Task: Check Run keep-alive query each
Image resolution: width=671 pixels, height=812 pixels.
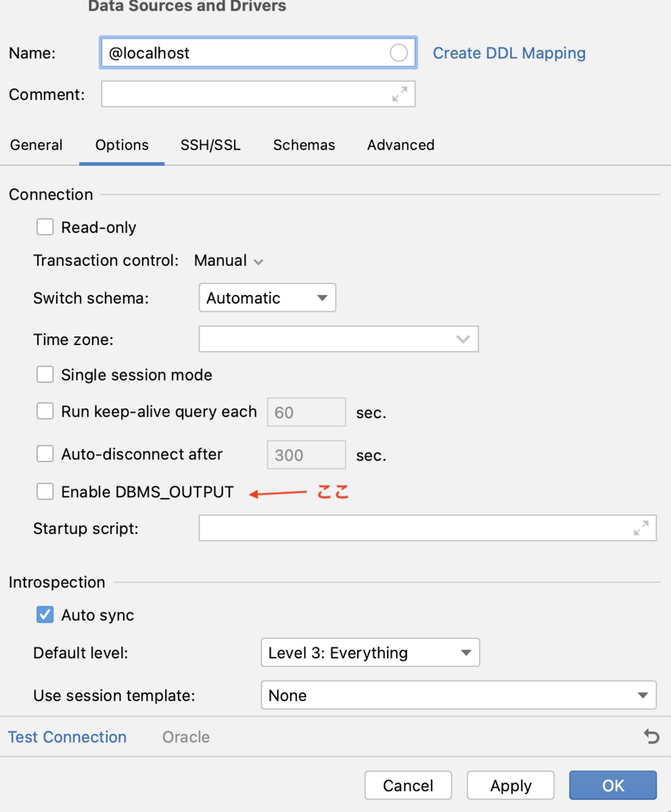Action: pos(45,411)
